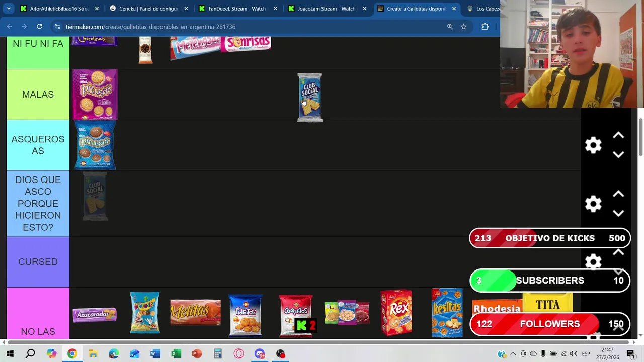Launch PowerPoint from the taskbar
The width and height of the screenshot is (644, 362).
197,354
